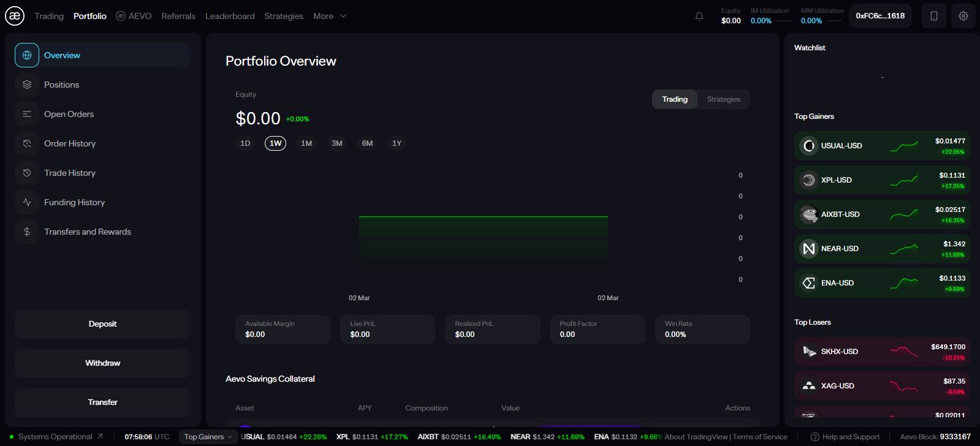Open the Portfolio tab
980x446 pixels.
(90, 16)
